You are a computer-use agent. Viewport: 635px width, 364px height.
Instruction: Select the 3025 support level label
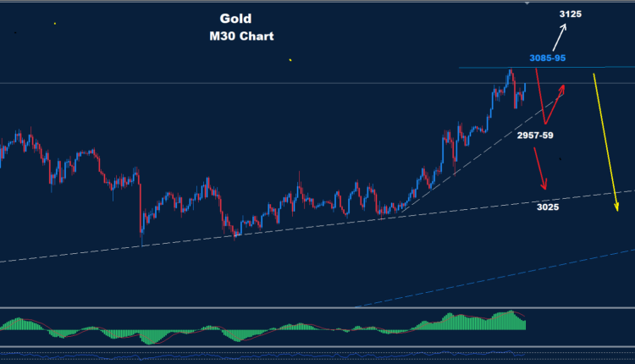point(547,207)
